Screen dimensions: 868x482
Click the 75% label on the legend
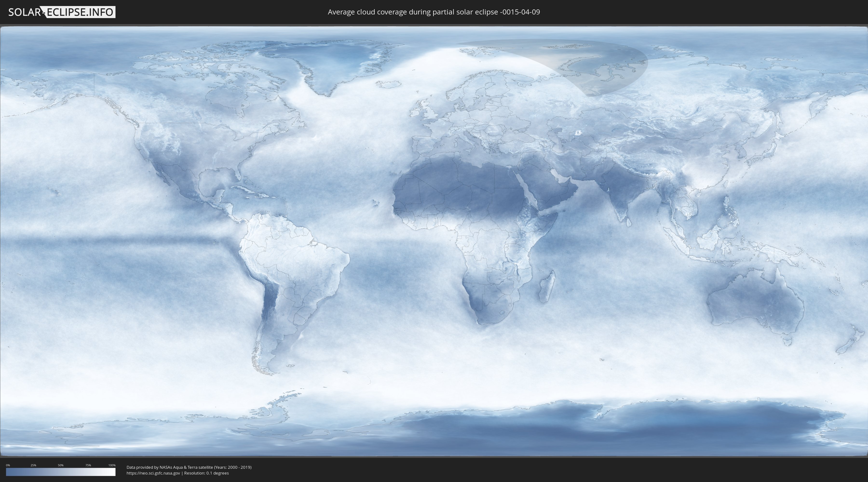[88, 465]
